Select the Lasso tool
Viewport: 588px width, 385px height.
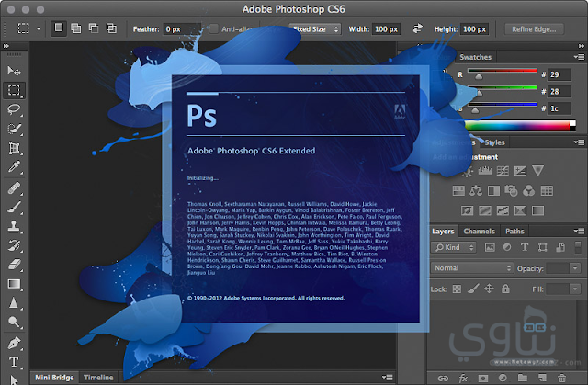point(15,109)
